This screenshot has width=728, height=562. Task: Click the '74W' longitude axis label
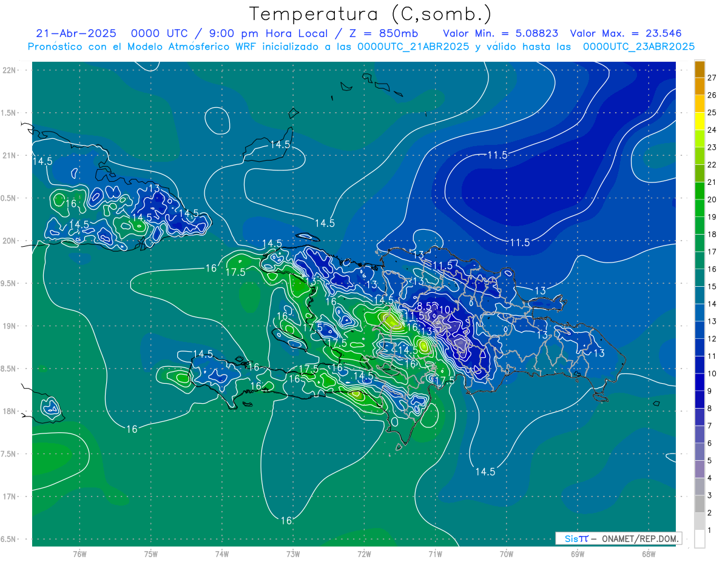click(x=222, y=554)
